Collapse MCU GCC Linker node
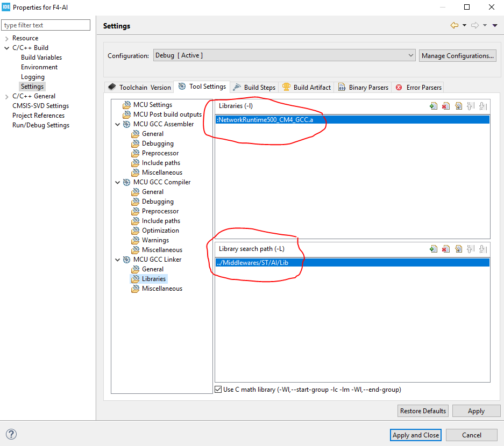 pyautogui.click(x=118, y=260)
